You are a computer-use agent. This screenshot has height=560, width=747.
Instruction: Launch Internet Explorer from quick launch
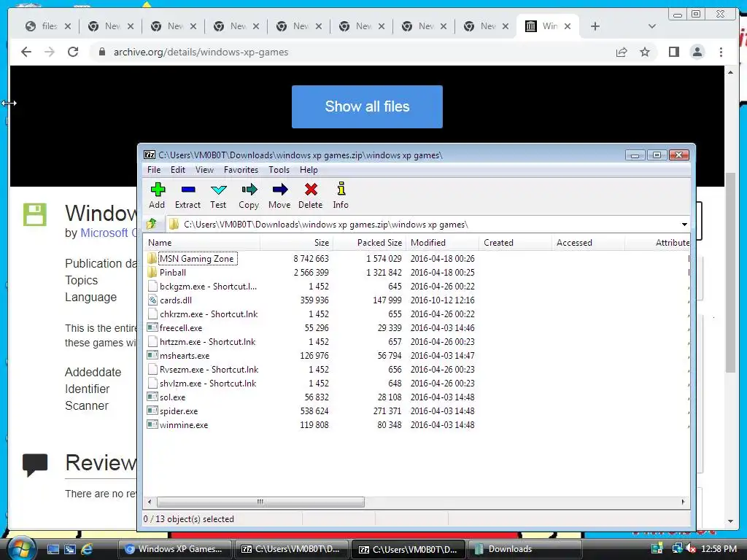88,549
